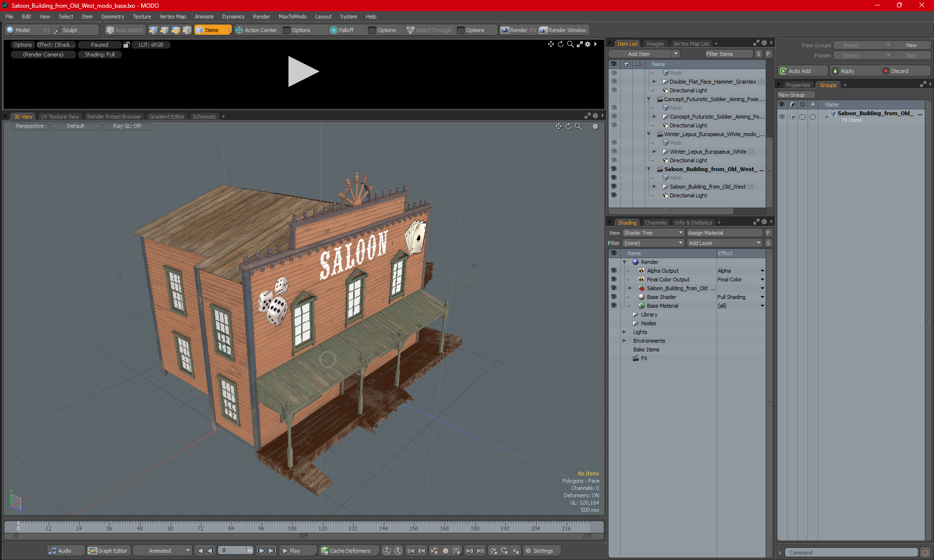Screen dimensions: 934x560
Task: Click Assign Material button
Action: [724, 233]
